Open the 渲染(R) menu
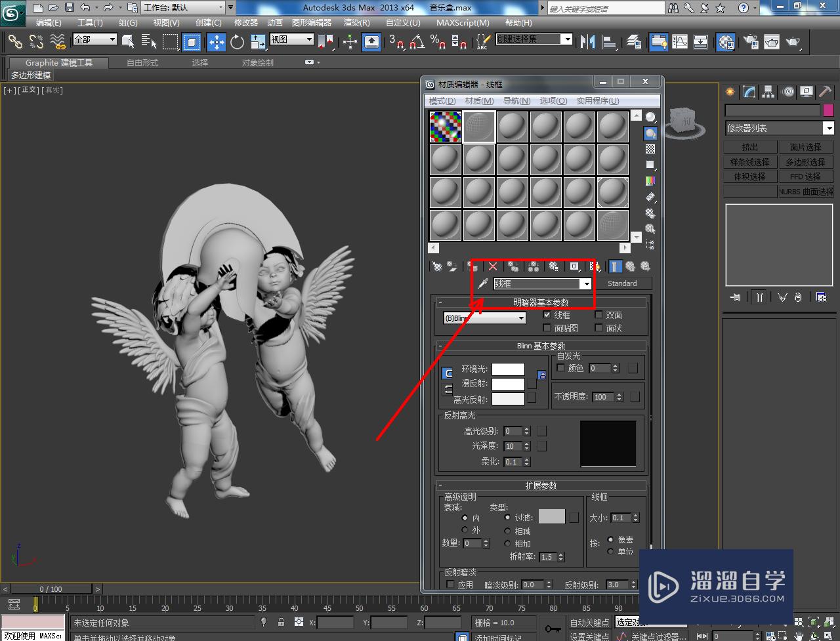This screenshot has height=641, width=840. pos(357,22)
